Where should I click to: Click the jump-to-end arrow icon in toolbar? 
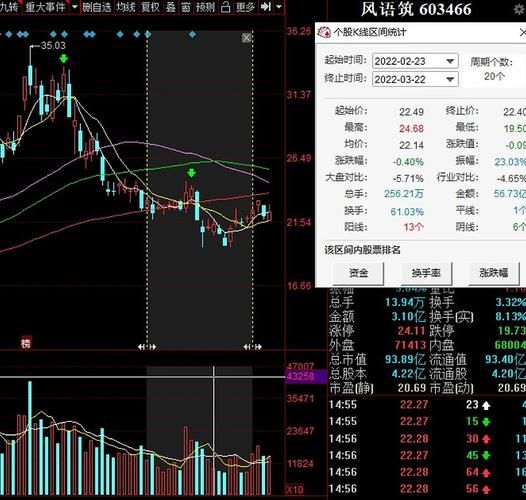(266, 7)
